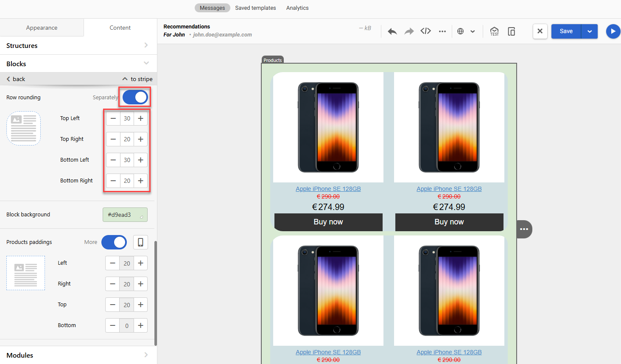Screen dimensions: 621x364
Task: Open bottom-right Apple iPhone SE 128GB link
Action: click(449, 352)
